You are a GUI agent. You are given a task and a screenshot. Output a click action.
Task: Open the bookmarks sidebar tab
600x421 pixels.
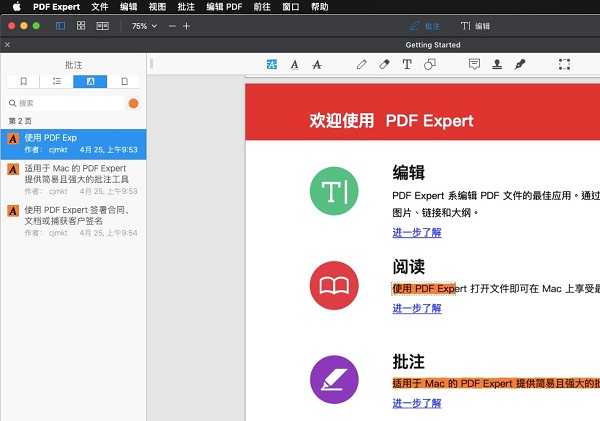click(x=23, y=81)
